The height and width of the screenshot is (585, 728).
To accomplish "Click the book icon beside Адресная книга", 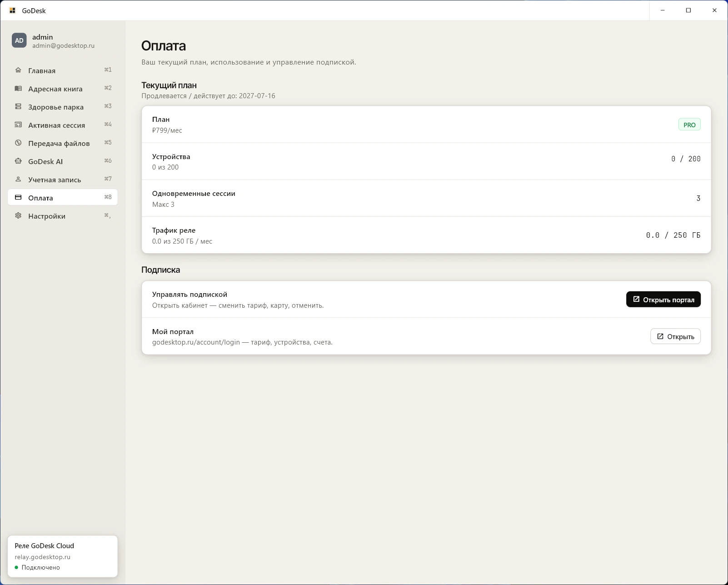I will click(x=18, y=88).
